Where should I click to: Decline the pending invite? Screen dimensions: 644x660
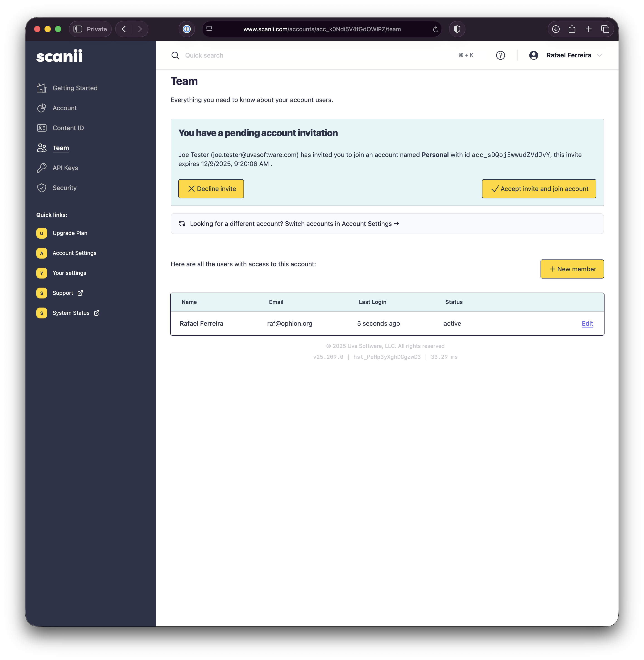click(x=211, y=189)
